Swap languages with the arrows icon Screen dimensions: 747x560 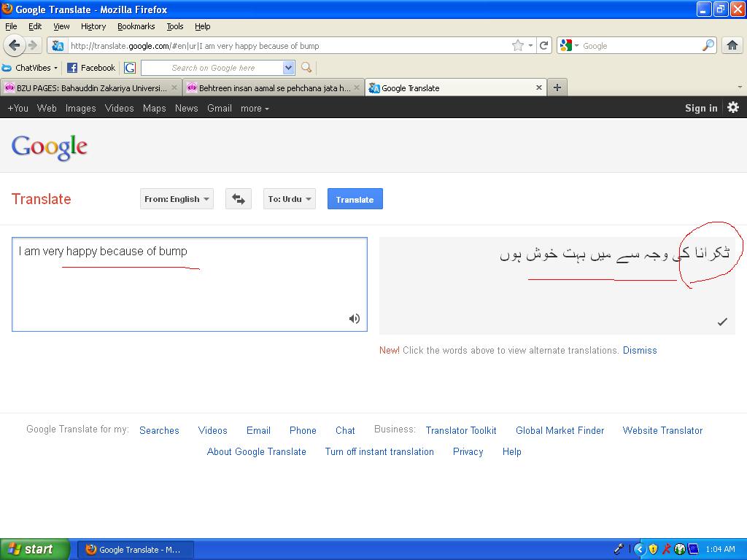239,199
